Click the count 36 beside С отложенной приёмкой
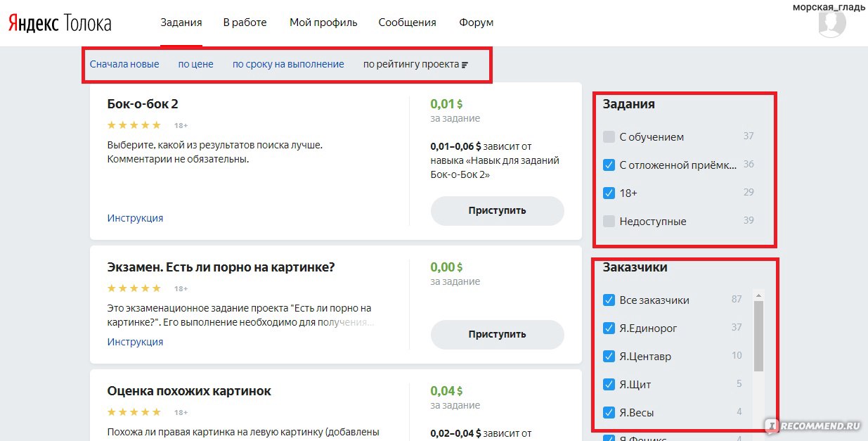Image resolution: width=868 pixels, height=441 pixels. pyautogui.click(x=749, y=164)
